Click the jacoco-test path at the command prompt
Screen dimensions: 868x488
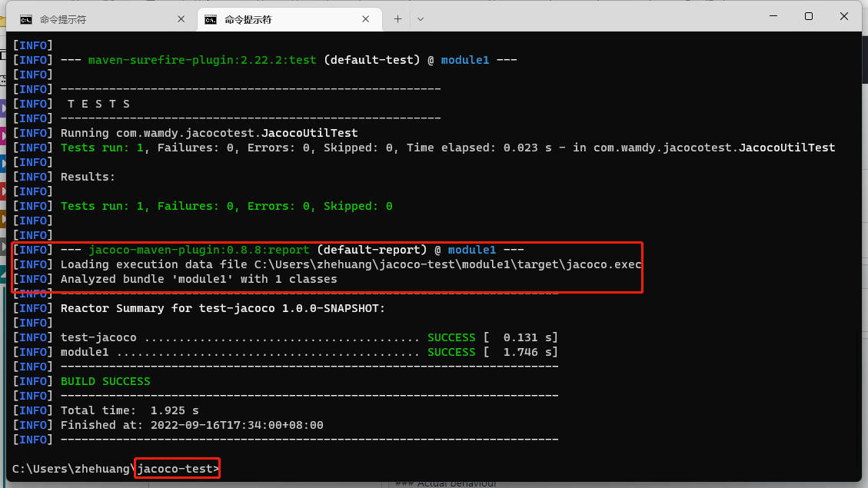click(x=175, y=468)
